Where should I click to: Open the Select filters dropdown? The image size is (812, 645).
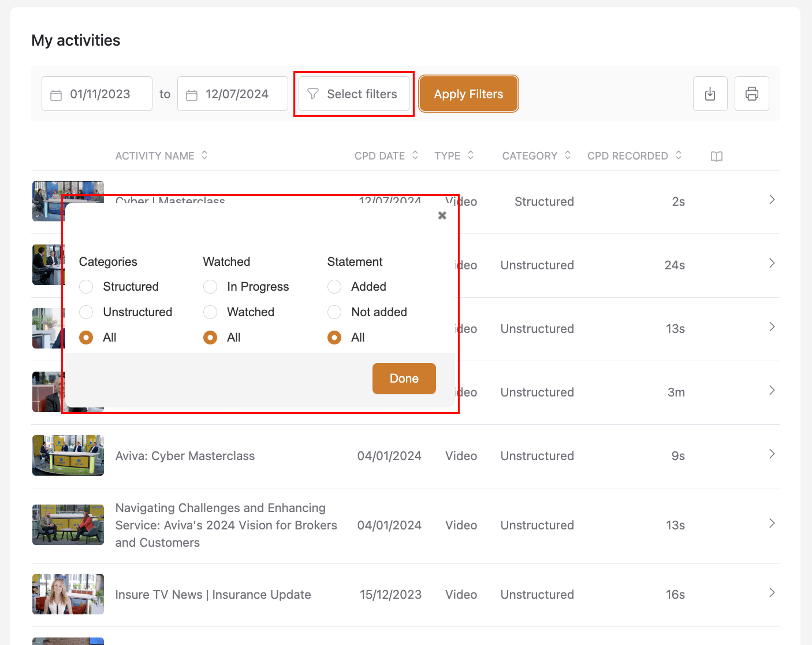coord(353,94)
